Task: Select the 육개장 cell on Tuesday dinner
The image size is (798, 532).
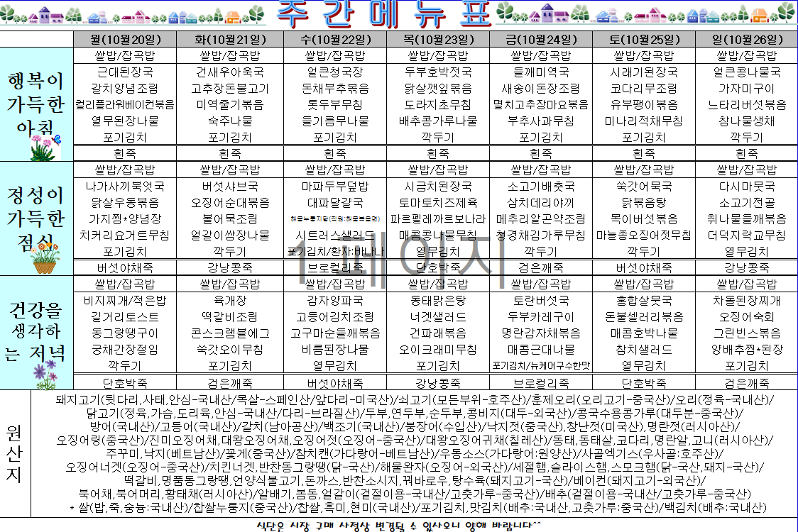Action: point(229,300)
